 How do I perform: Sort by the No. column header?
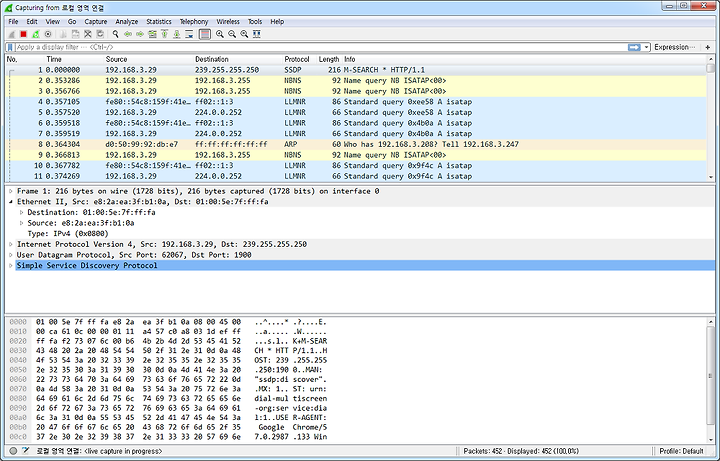12,59
